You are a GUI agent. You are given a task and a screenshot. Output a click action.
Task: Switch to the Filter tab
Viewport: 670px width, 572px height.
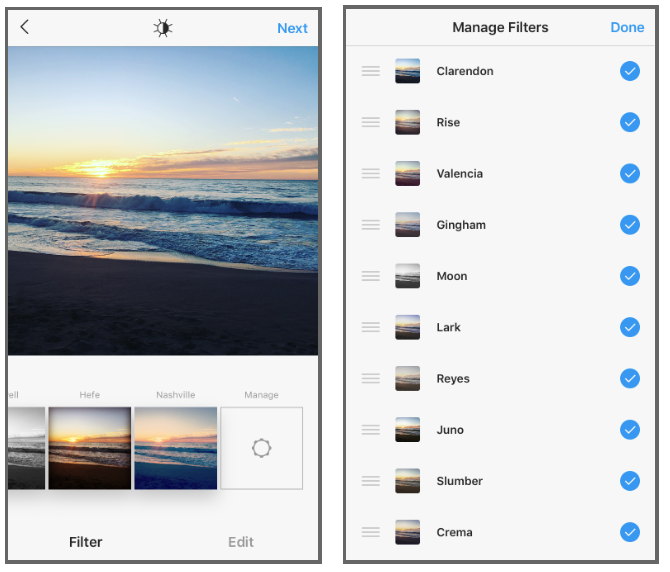(85, 542)
